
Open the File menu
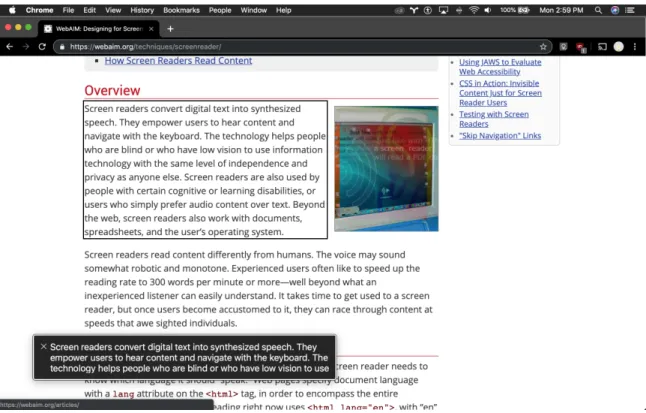coord(68,10)
